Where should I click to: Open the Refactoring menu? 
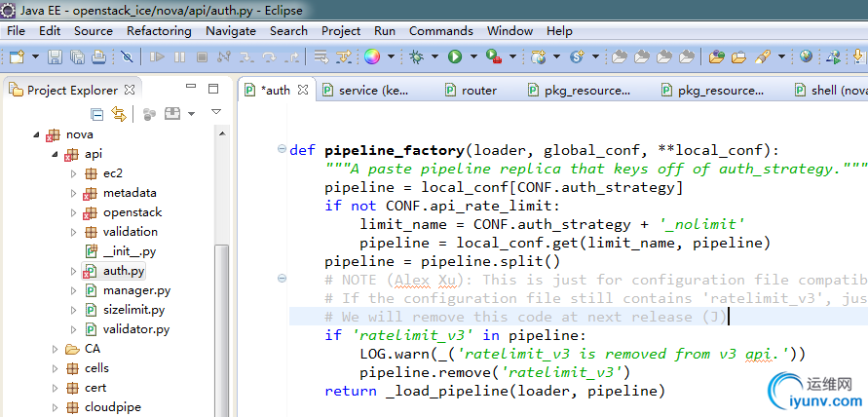tap(159, 31)
